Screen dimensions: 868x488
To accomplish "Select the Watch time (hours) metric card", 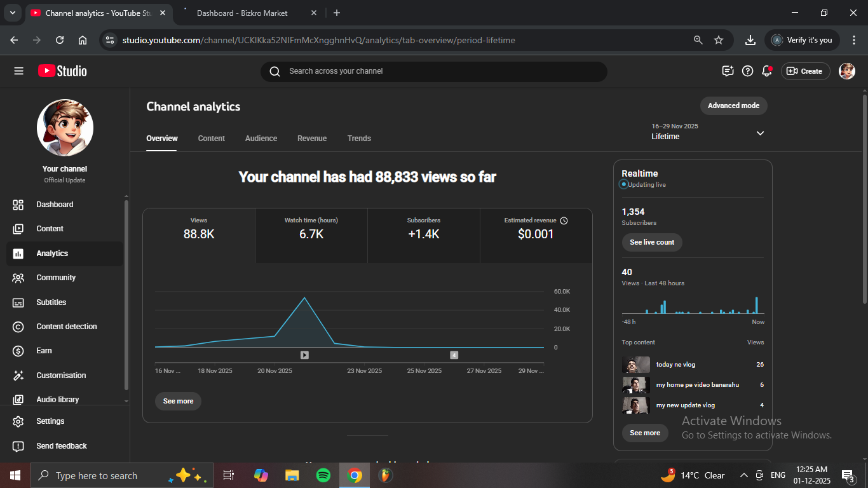I will 311,228.
